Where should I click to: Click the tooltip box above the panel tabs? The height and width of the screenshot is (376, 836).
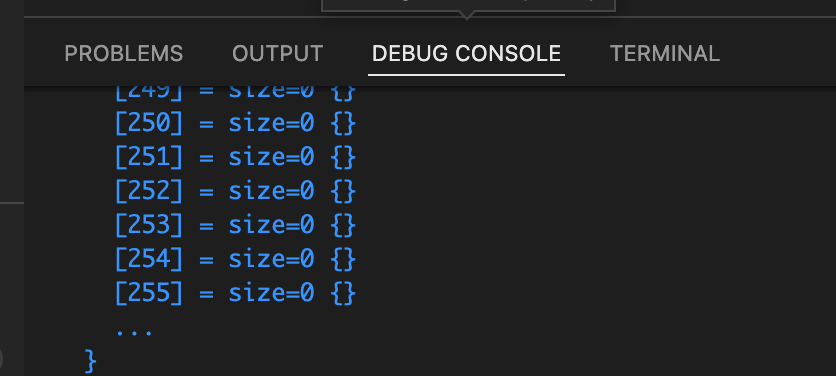(468, 5)
